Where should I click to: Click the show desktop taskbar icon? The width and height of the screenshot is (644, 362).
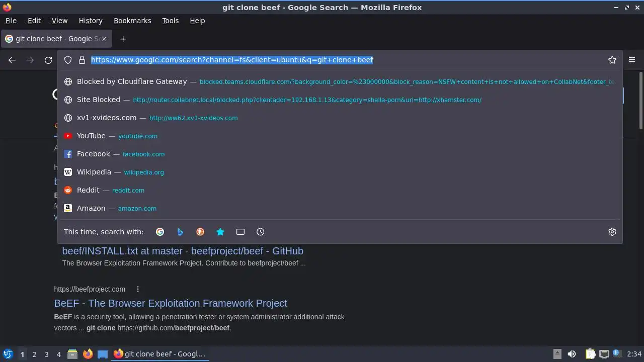tap(103, 354)
